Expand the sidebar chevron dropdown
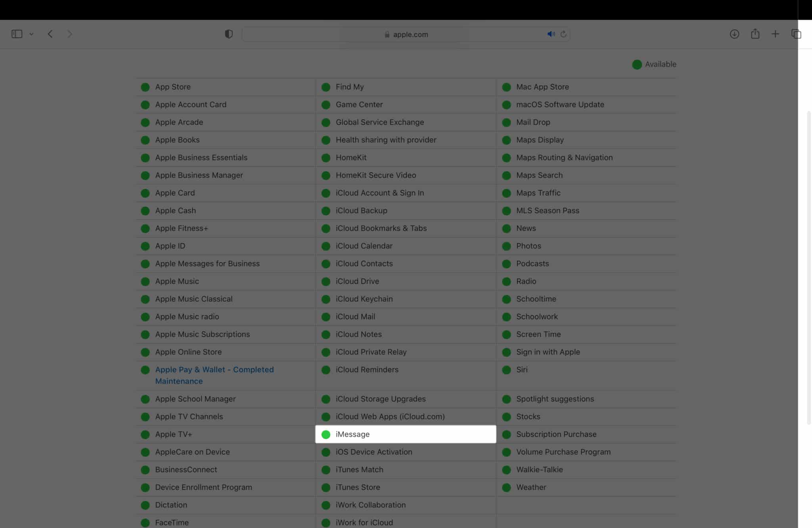812x528 pixels. click(32, 34)
